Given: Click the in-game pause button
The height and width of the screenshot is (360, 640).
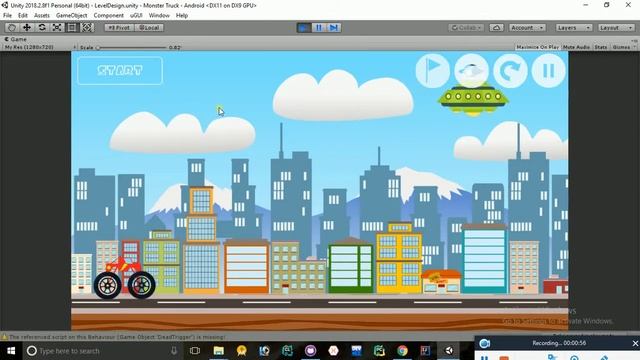Looking at the screenshot, I should (549, 71).
